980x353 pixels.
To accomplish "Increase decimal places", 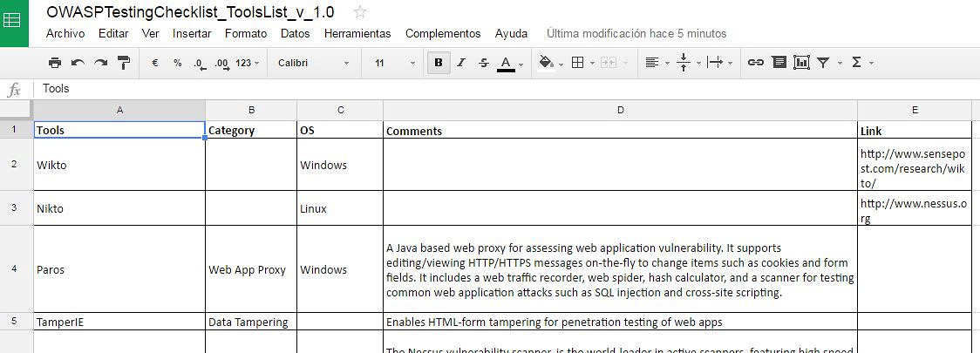I will (221, 63).
